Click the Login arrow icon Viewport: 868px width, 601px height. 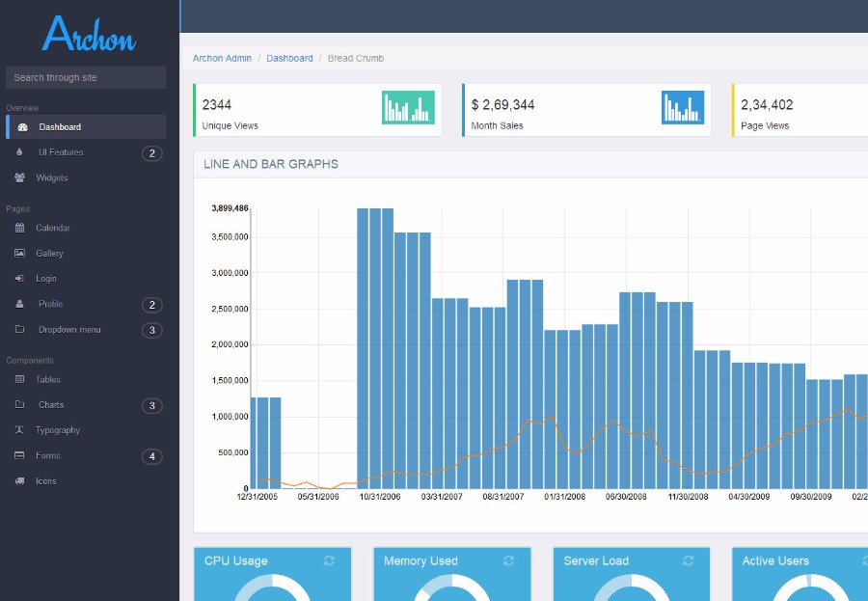coord(19,278)
